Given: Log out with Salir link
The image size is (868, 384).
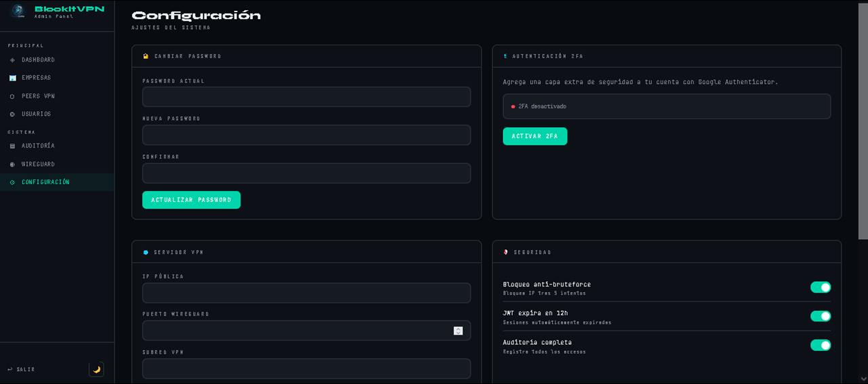Looking at the screenshot, I should click(x=21, y=370).
